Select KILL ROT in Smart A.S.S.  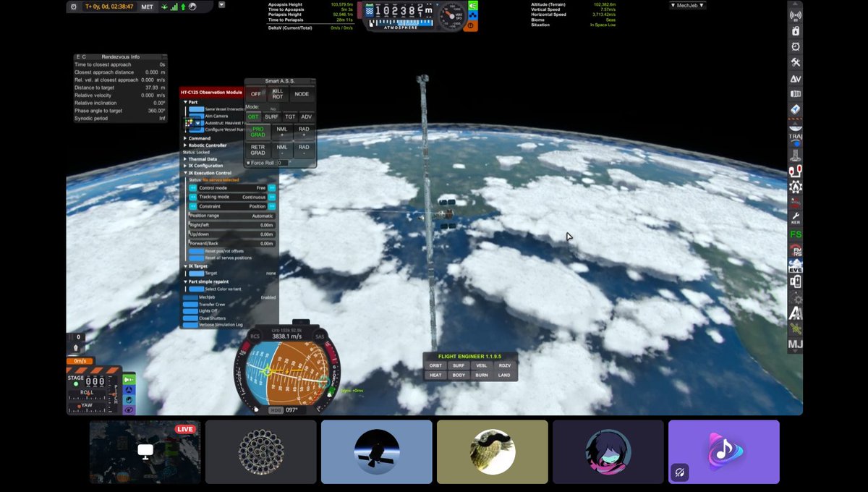[277, 94]
